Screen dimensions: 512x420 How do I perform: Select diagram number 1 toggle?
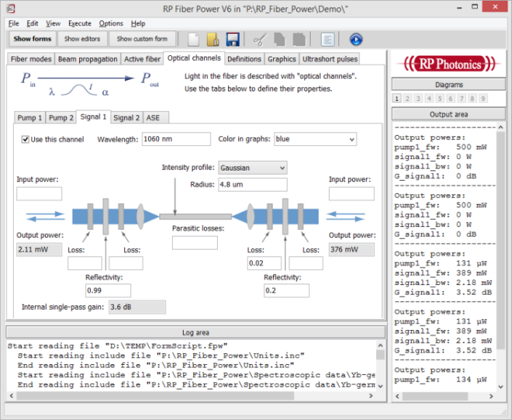[397, 99]
